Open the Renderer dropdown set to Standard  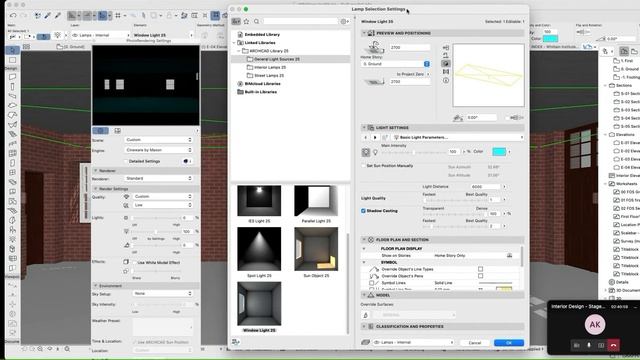[158, 179]
